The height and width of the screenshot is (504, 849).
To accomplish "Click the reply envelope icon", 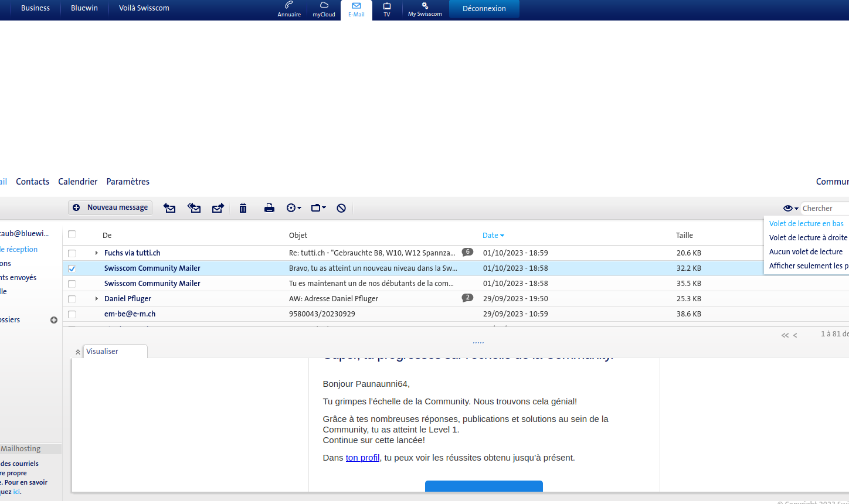I will tap(169, 208).
